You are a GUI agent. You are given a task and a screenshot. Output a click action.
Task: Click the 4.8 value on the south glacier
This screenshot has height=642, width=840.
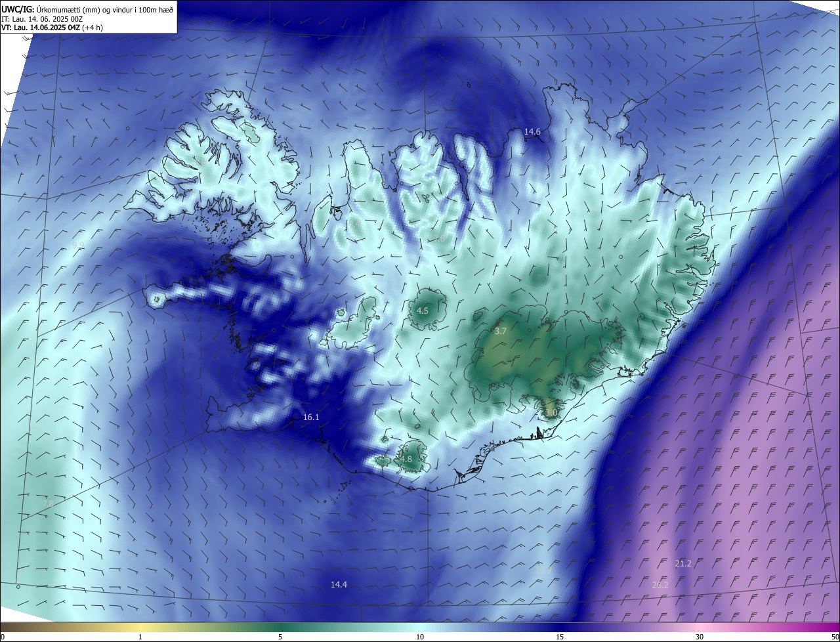click(406, 460)
